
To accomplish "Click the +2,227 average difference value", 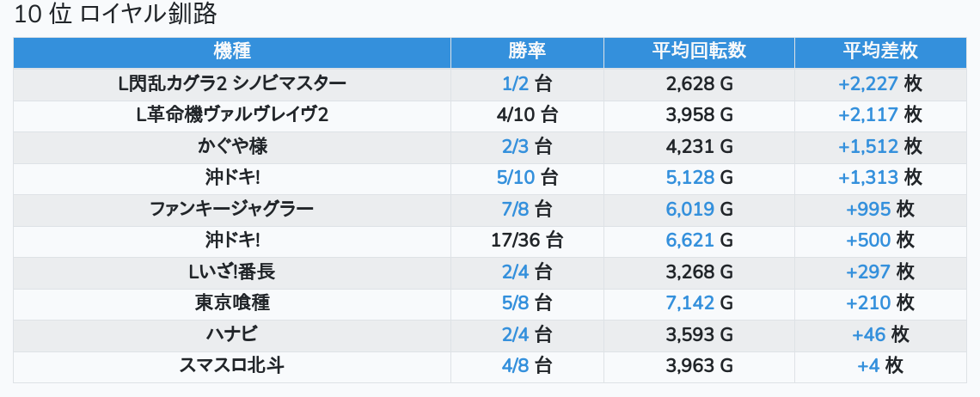I will [x=868, y=83].
